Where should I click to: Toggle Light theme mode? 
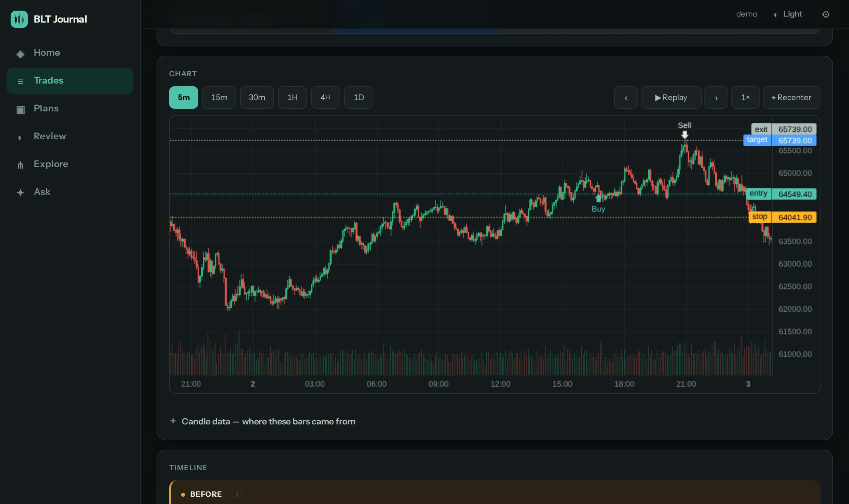[x=788, y=14]
